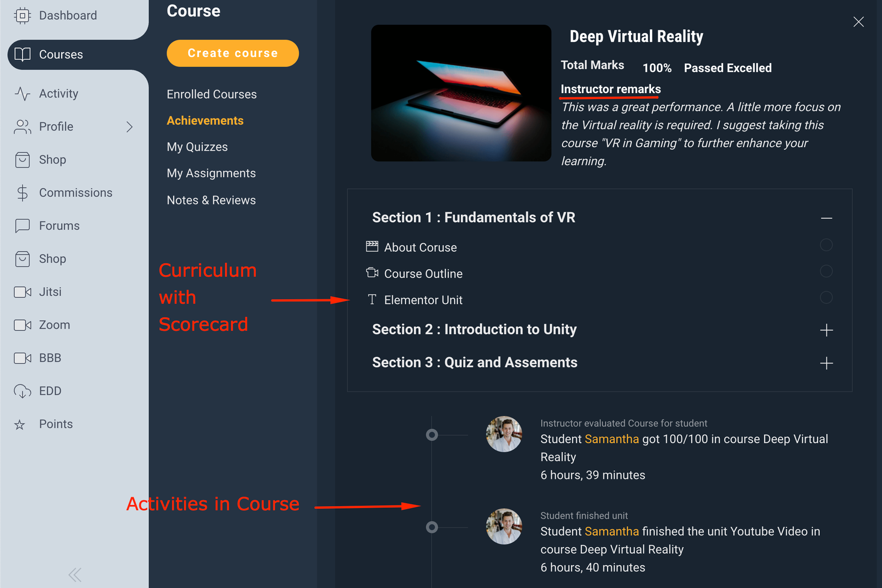Screen dimensions: 882x588
Task: Open the My Quizzes menu item
Action: tap(197, 147)
